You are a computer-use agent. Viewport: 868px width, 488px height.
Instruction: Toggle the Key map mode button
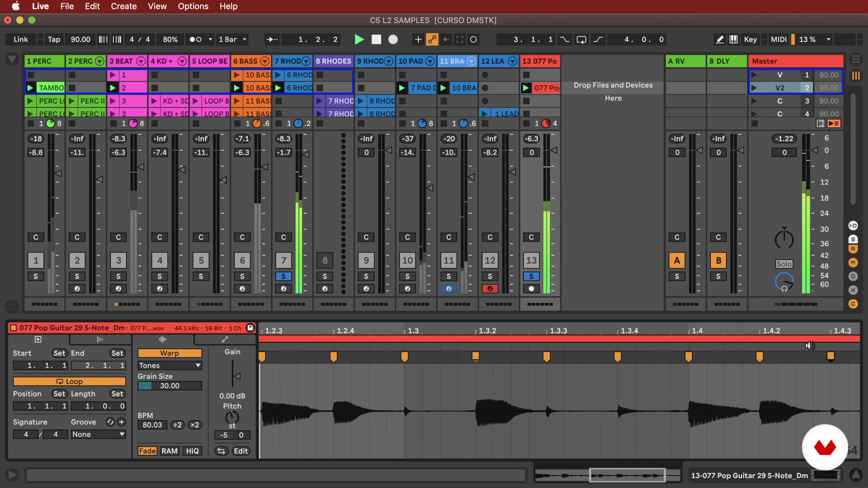750,39
